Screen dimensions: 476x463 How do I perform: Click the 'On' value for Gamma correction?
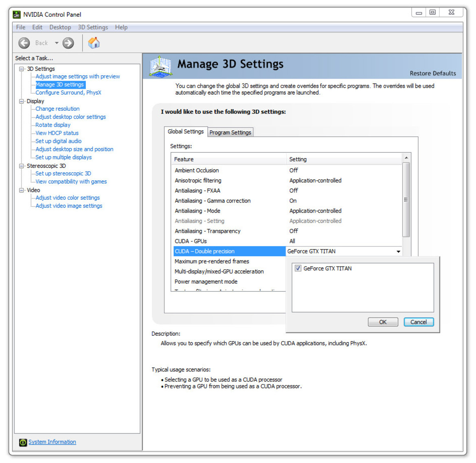tap(293, 201)
